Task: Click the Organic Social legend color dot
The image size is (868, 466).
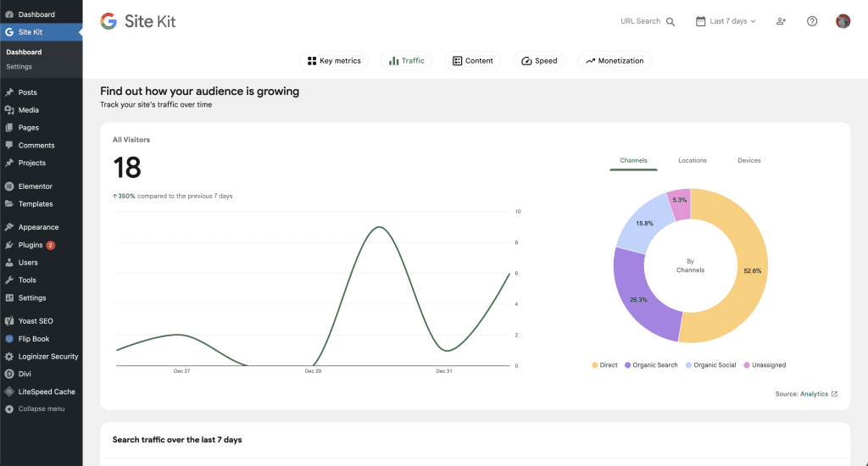Action: coord(688,365)
